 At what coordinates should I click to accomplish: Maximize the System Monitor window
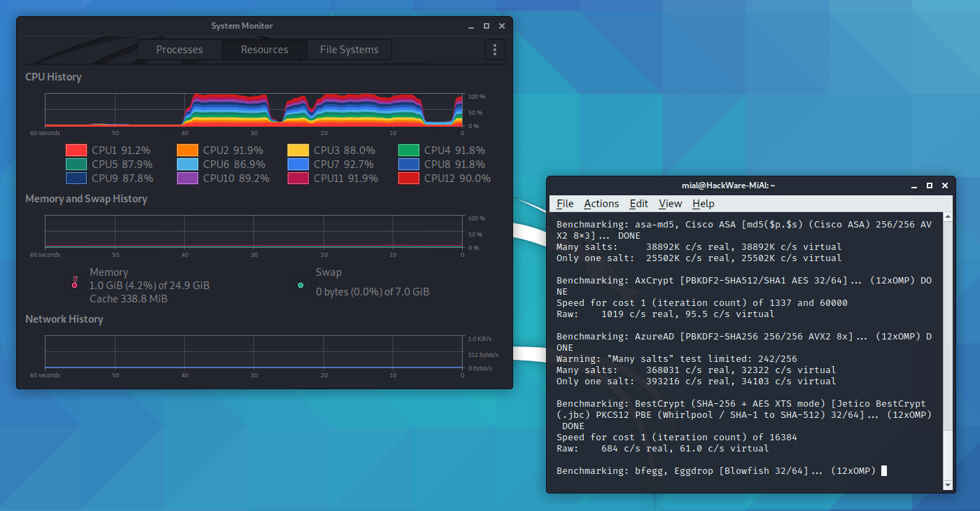[x=486, y=26]
